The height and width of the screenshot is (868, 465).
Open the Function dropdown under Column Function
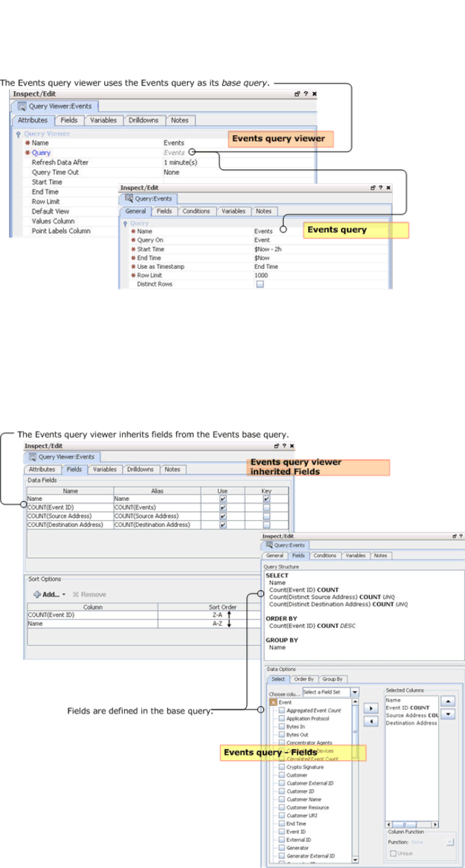pyautogui.click(x=450, y=842)
